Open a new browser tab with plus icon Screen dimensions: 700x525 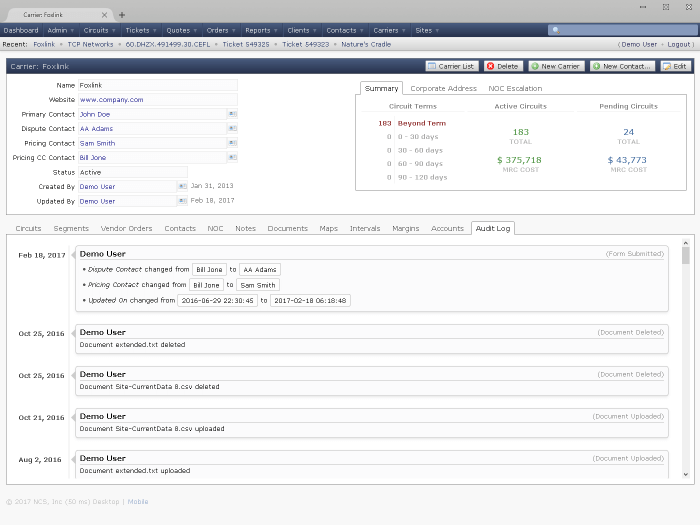click(122, 15)
